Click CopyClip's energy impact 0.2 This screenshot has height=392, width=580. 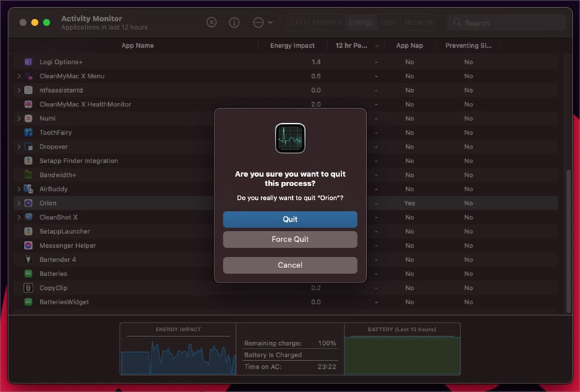(x=316, y=288)
